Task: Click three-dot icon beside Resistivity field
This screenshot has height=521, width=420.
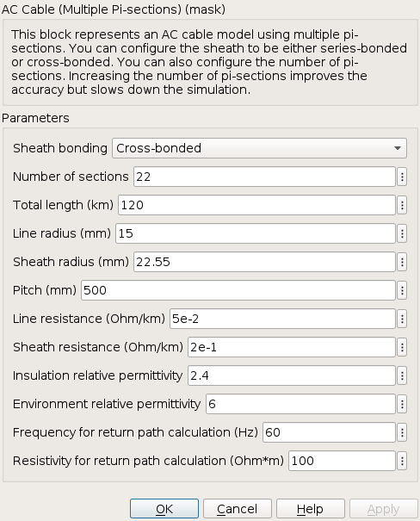Action: click(402, 461)
